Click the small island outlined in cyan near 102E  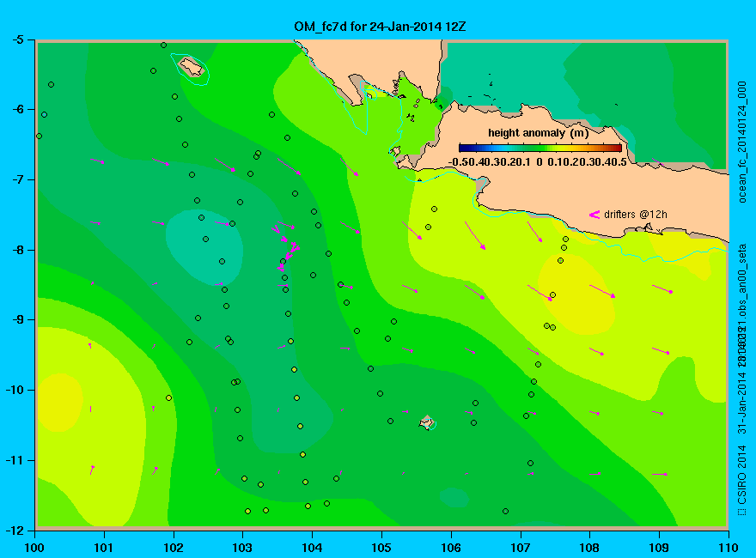pyautogui.click(x=192, y=67)
